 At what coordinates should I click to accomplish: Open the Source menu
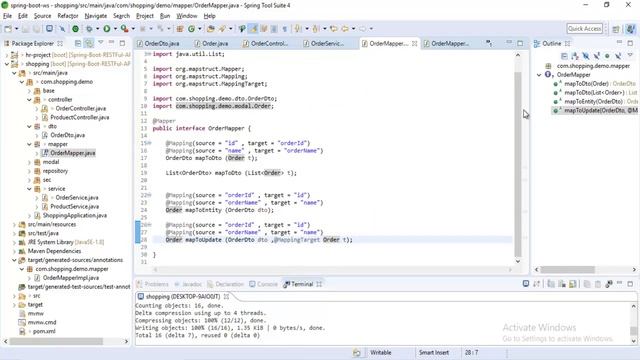[42, 16]
